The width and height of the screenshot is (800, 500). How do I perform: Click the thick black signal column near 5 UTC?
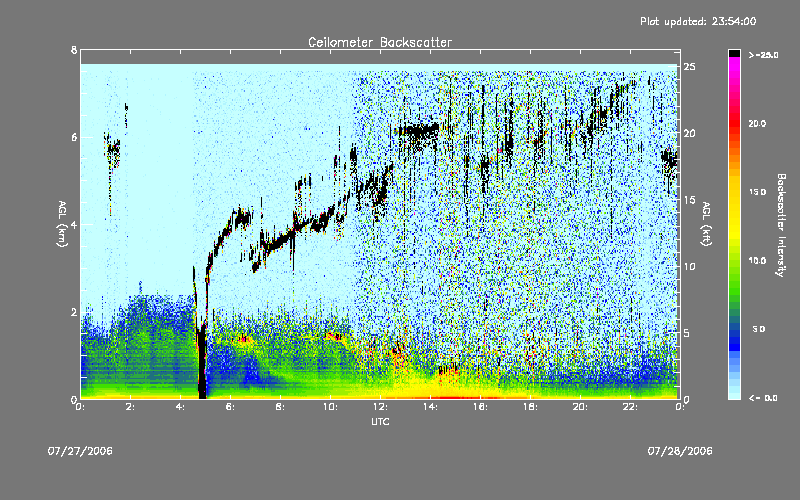[202, 362]
